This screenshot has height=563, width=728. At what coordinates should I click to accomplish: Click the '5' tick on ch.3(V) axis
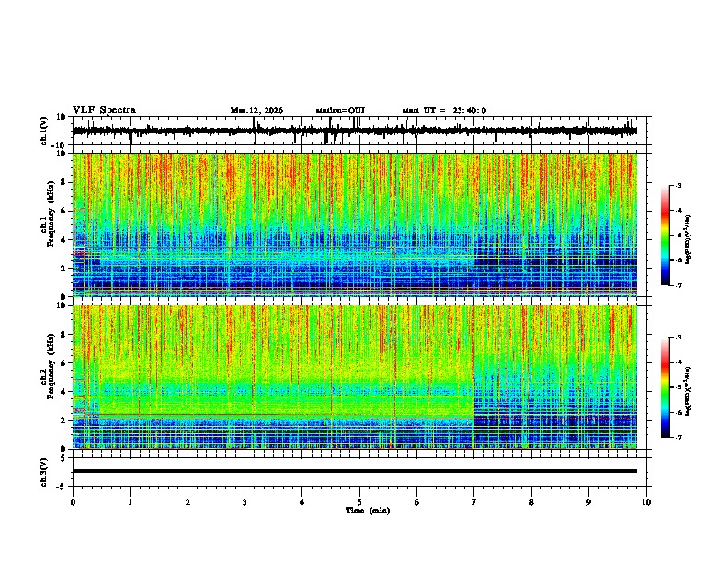coord(64,458)
